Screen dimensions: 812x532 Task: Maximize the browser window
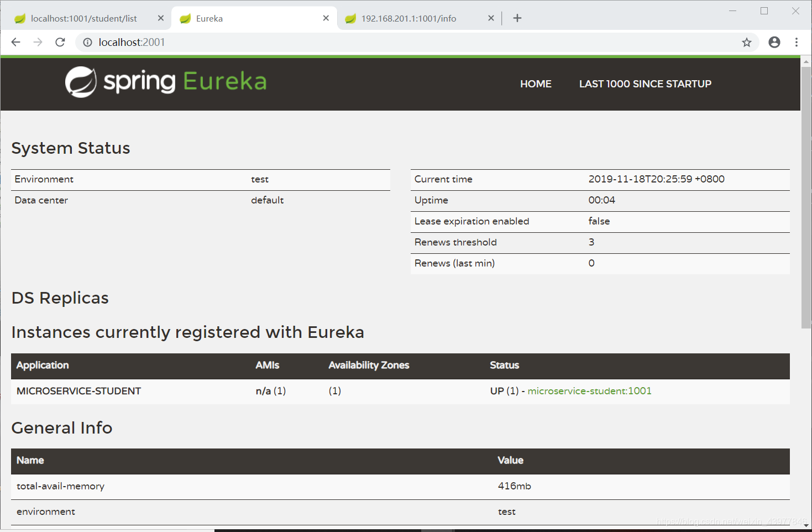764,11
